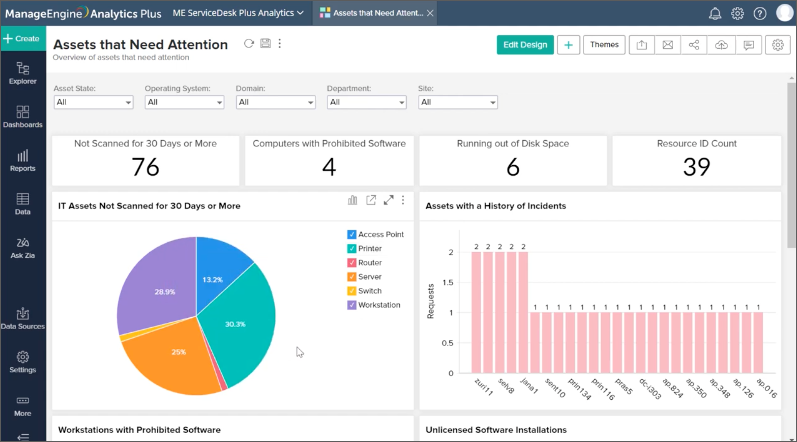Uncheck Access Point in the chart legend

[351, 234]
